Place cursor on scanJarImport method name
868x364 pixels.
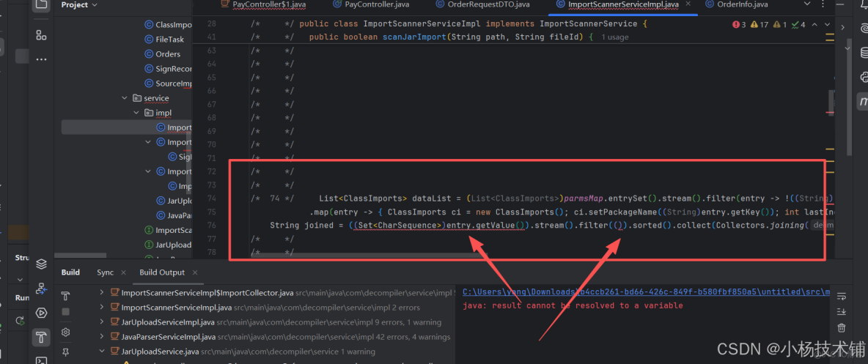point(415,37)
